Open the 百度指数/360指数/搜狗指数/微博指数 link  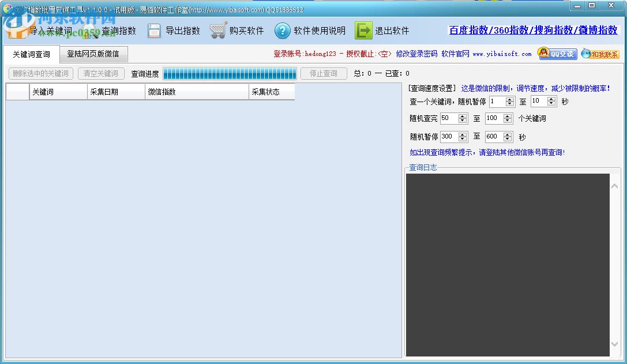point(533,30)
